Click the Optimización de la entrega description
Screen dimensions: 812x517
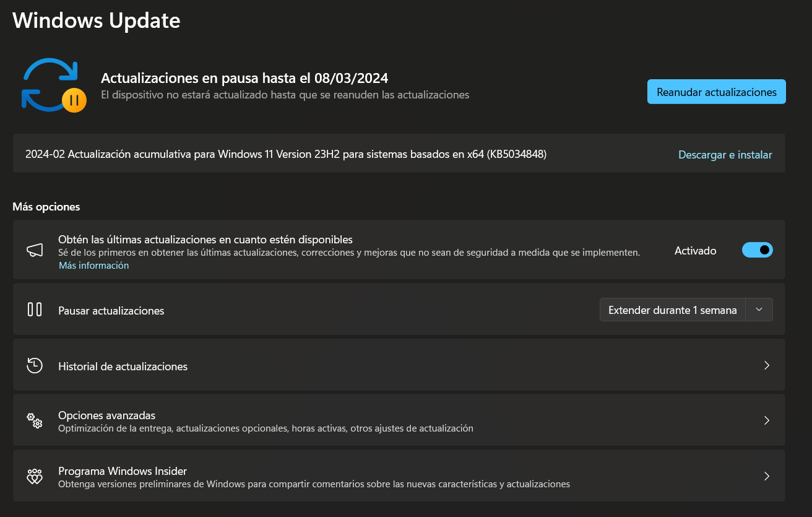(266, 428)
